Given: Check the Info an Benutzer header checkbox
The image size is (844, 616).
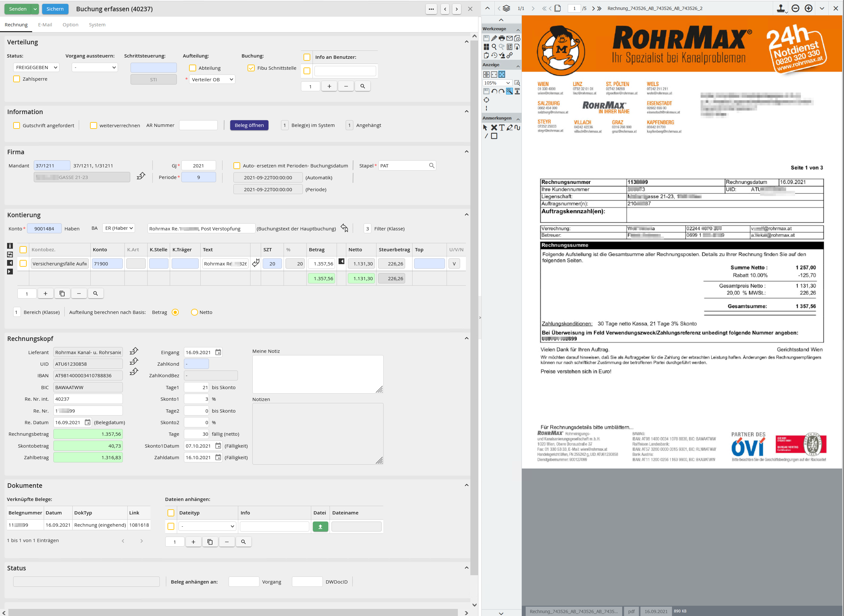Looking at the screenshot, I should pos(307,57).
